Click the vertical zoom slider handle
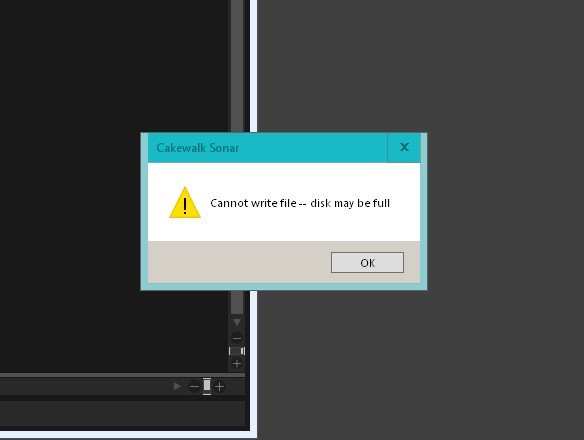The width and height of the screenshot is (584, 440). point(237,351)
